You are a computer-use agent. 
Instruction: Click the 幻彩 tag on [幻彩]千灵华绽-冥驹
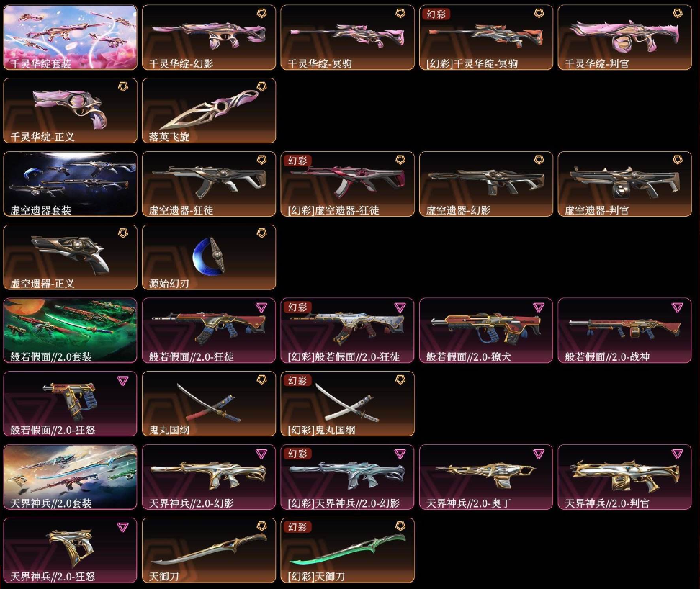(x=436, y=14)
